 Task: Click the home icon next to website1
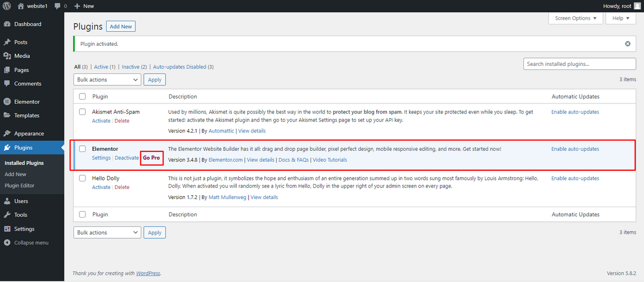(21, 6)
